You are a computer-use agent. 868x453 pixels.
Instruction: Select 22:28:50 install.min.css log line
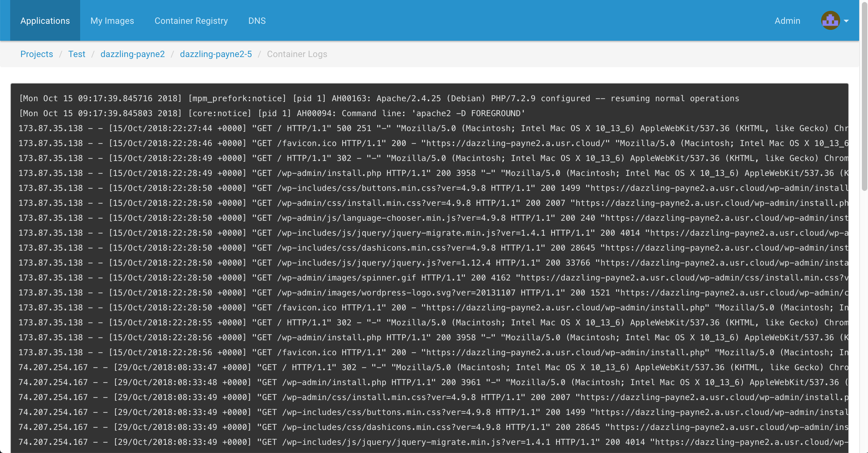click(x=433, y=203)
